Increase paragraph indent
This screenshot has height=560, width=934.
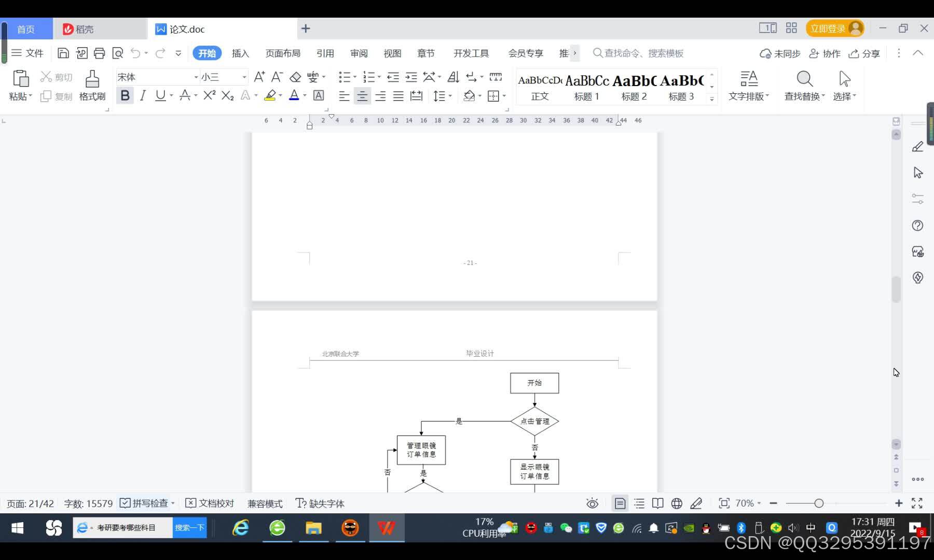(x=411, y=77)
